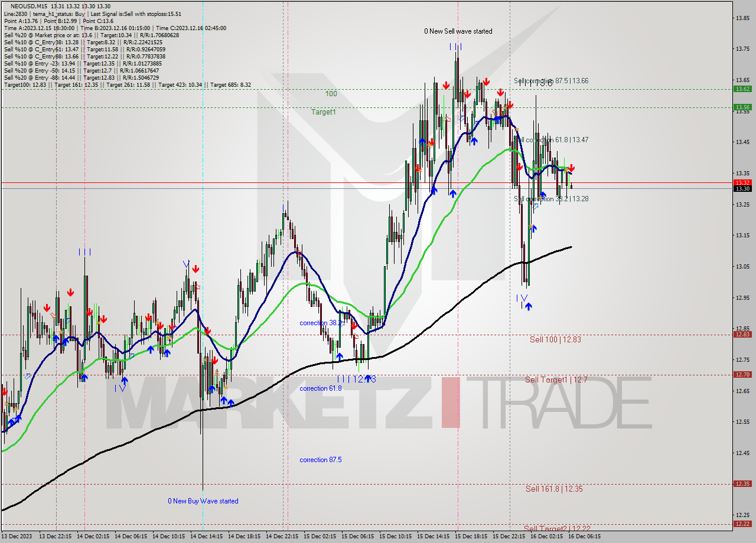Click the green 13.62 price tag
This screenshot has width=756, height=543.
pyautogui.click(x=742, y=89)
